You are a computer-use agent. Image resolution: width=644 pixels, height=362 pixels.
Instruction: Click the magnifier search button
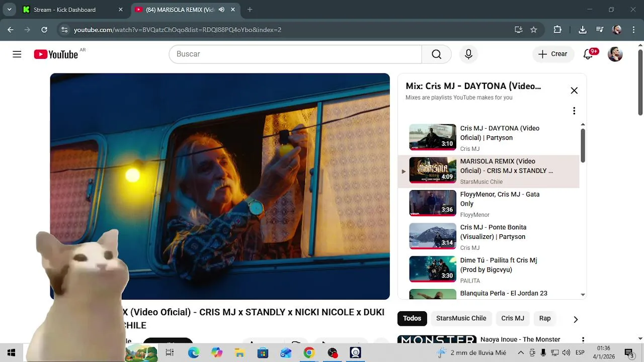[x=436, y=54]
